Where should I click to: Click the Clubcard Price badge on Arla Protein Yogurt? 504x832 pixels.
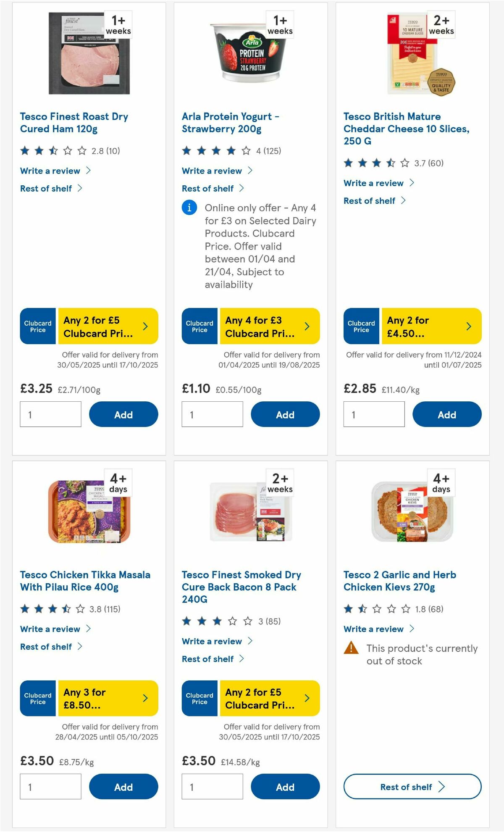click(199, 326)
